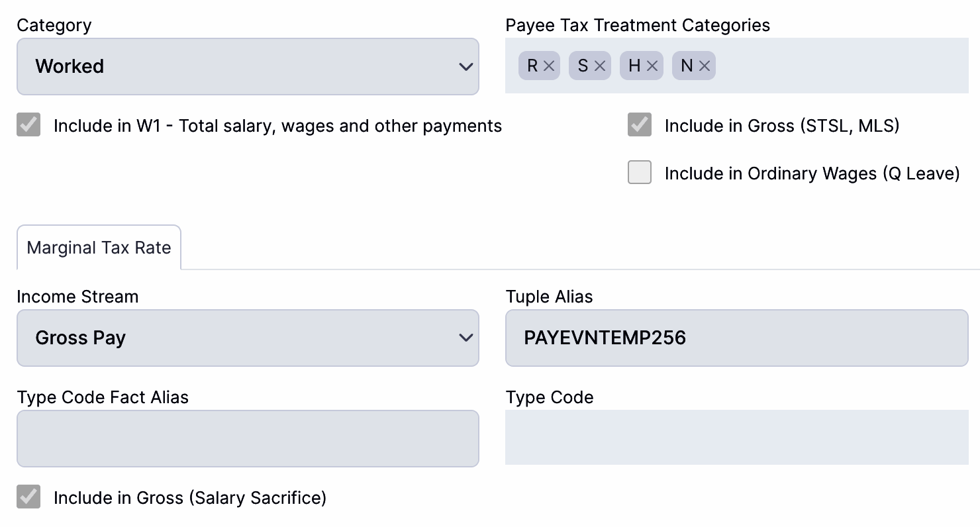The image size is (980, 527).
Task: Click the R tag chip label
Action: pyautogui.click(x=532, y=66)
